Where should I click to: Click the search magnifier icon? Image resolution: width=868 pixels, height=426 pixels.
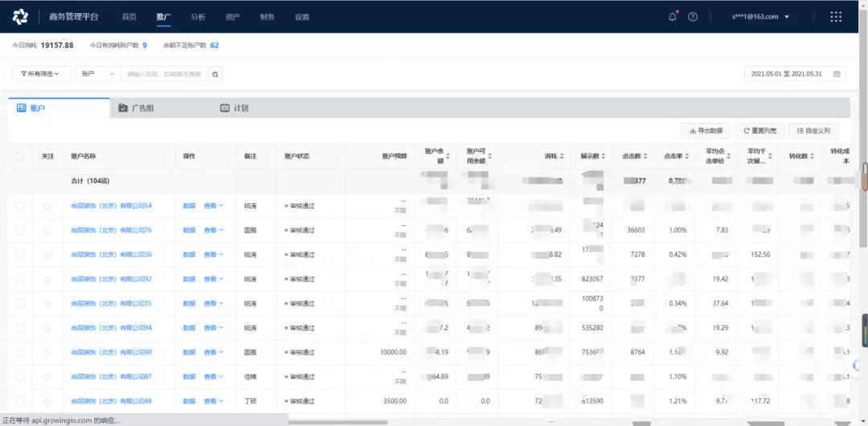pyautogui.click(x=215, y=74)
